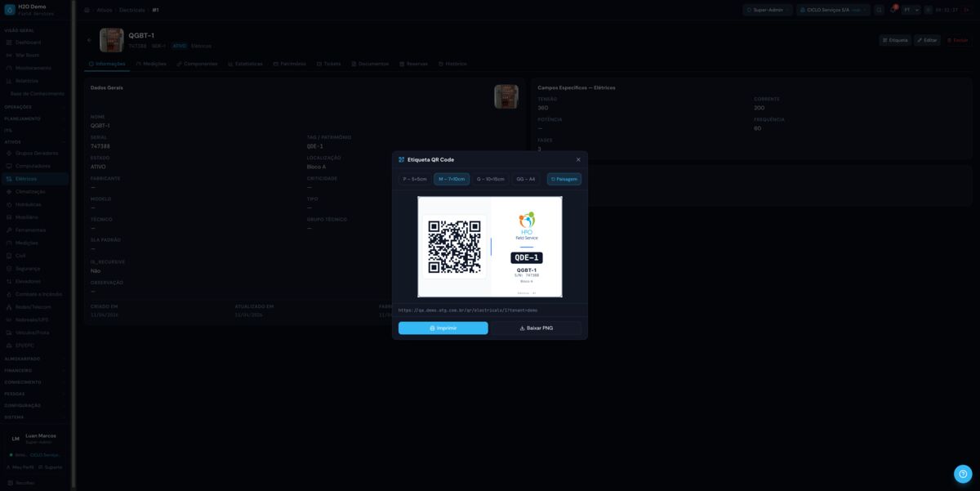Select the P – 5×5cm label size
Image resolution: width=980 pixels, height=491 pixels.
pos(415,179)
